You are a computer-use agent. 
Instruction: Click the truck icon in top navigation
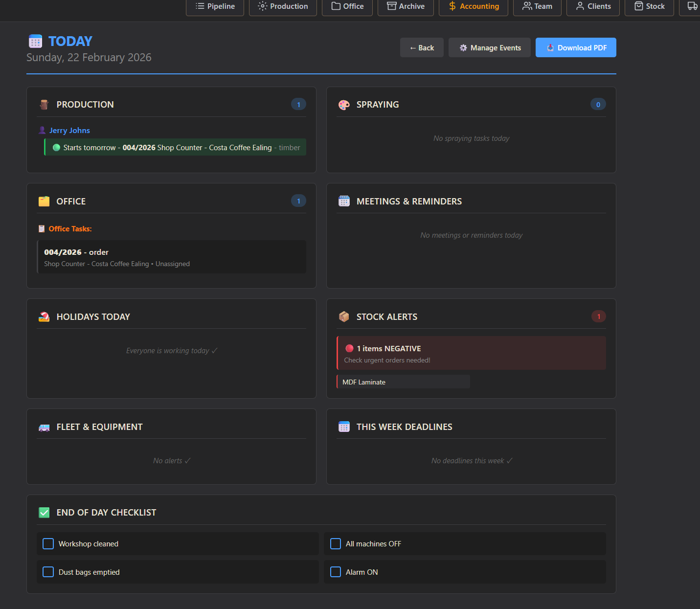click(692, 6)
